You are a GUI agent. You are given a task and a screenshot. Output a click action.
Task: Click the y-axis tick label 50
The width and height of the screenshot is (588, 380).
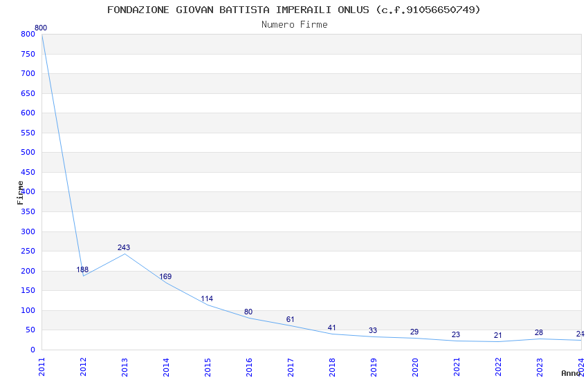[30, 330]
